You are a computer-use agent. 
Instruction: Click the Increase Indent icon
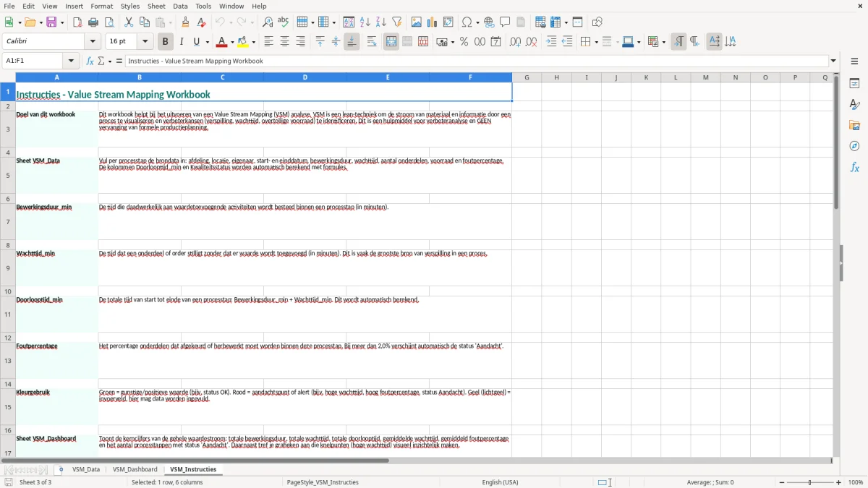point(551,42)
